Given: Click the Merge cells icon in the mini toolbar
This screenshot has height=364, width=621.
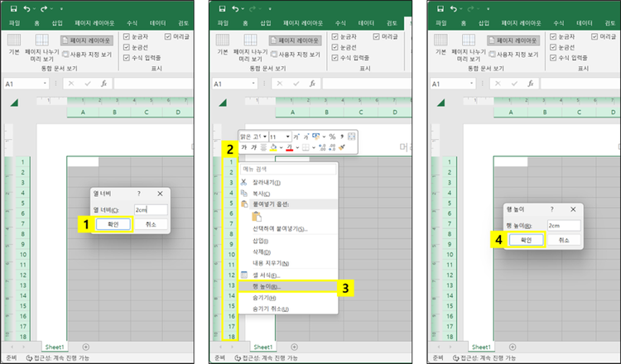Looking at the screenshot, I should pos(351,136).
